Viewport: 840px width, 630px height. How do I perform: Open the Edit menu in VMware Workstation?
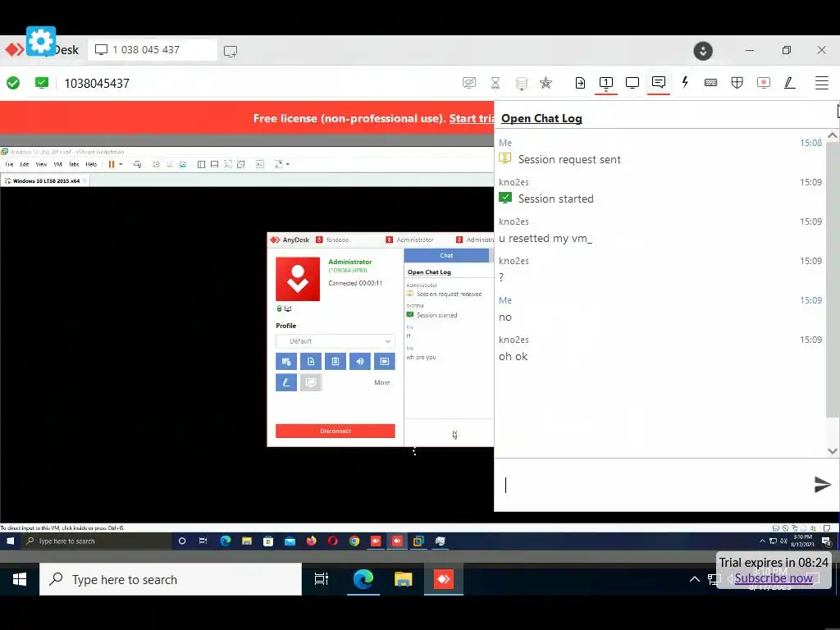click(24, 164)
